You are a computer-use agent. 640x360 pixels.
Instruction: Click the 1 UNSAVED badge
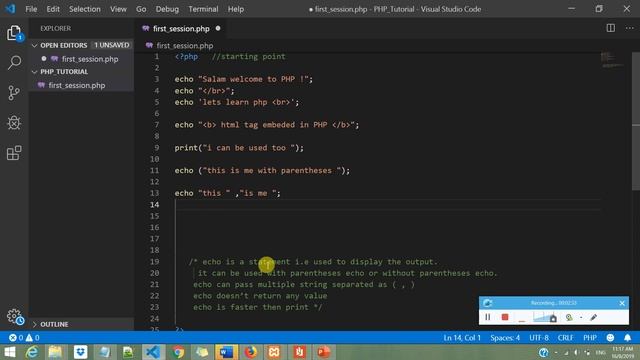111,45
